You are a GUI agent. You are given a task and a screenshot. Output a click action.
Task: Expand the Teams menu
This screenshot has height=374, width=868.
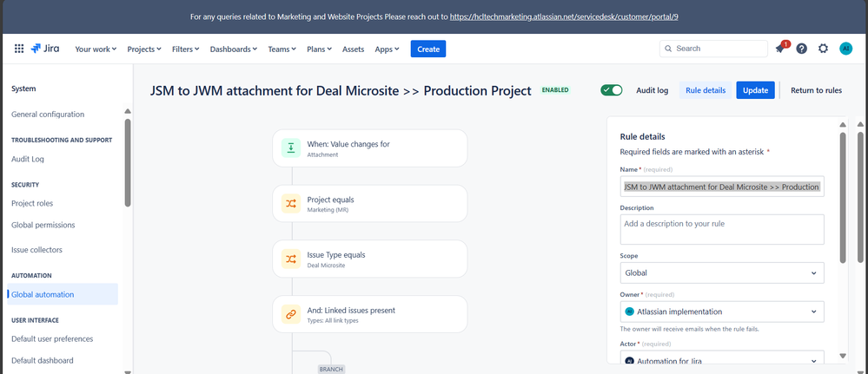coord(282,49)
